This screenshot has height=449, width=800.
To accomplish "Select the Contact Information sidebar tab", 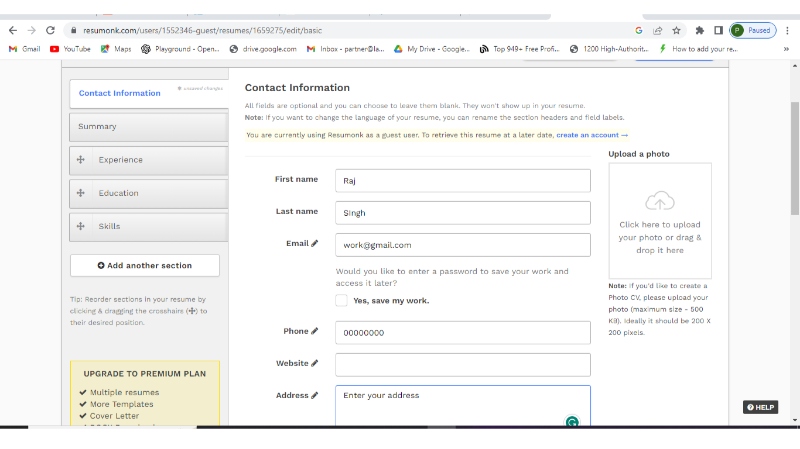I will [120, 93].
